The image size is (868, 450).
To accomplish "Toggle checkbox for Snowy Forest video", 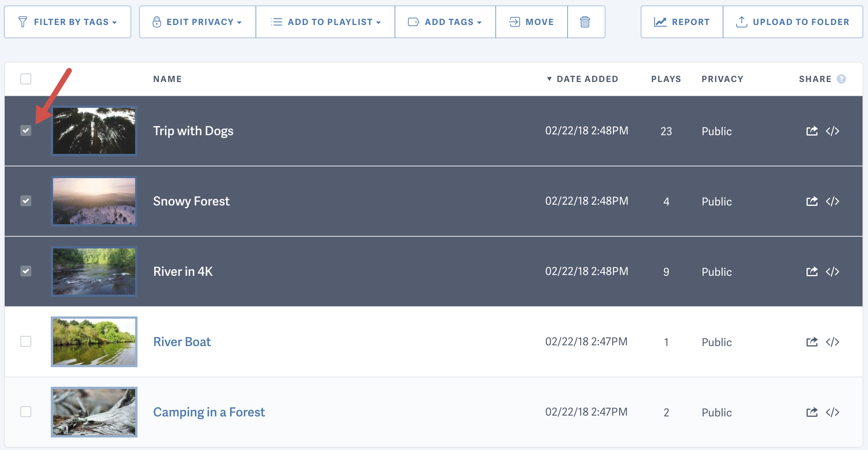I will [x=26, y=201].
